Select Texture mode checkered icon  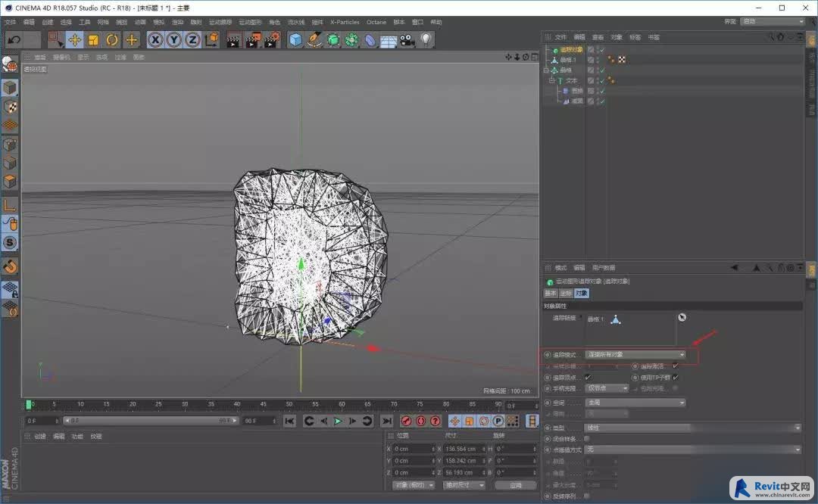(10, 107)
